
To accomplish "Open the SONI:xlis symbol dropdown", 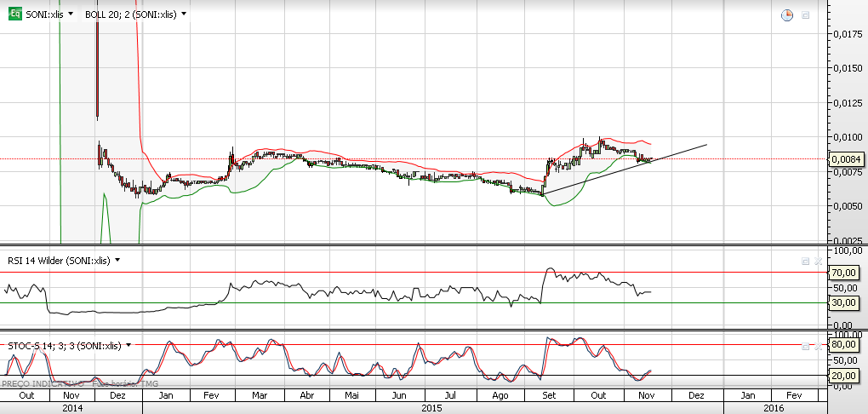I will click(69, 14).
